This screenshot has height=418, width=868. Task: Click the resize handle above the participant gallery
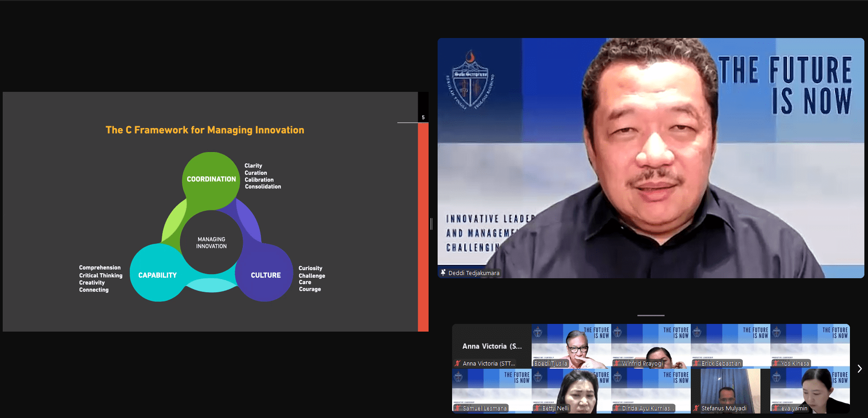pos(651,315)
